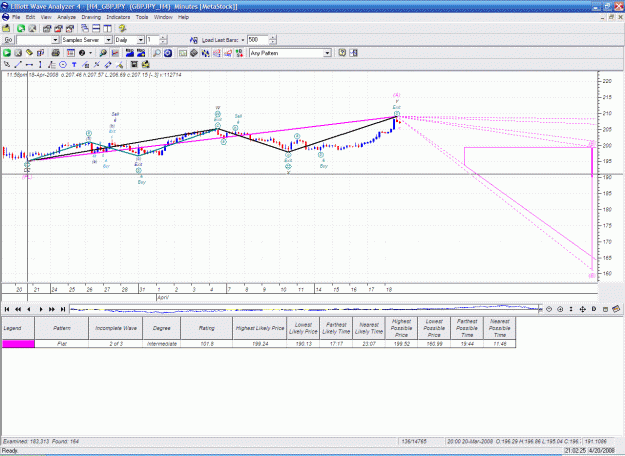The image size is (625, 456).
Task: Select the trend line drawing tool
Action: 18,65
